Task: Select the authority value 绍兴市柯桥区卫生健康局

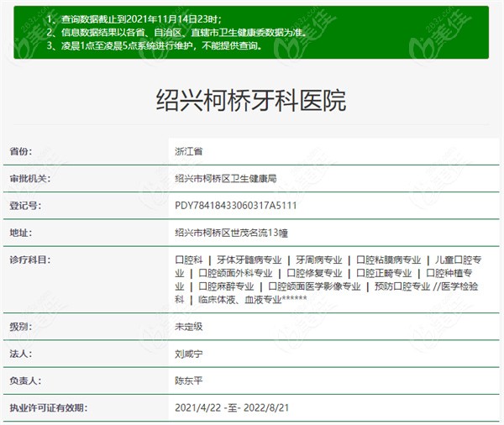Action: 226,178
